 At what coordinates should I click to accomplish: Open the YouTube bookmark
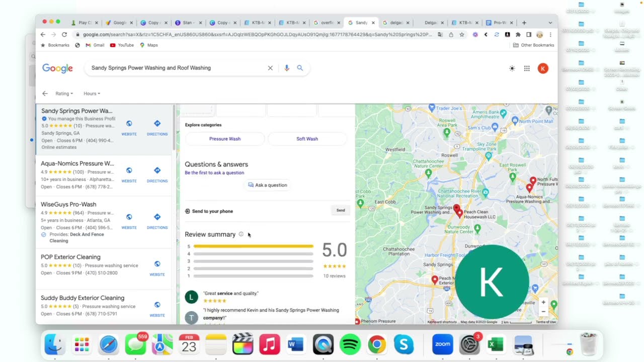pos(122,45)
